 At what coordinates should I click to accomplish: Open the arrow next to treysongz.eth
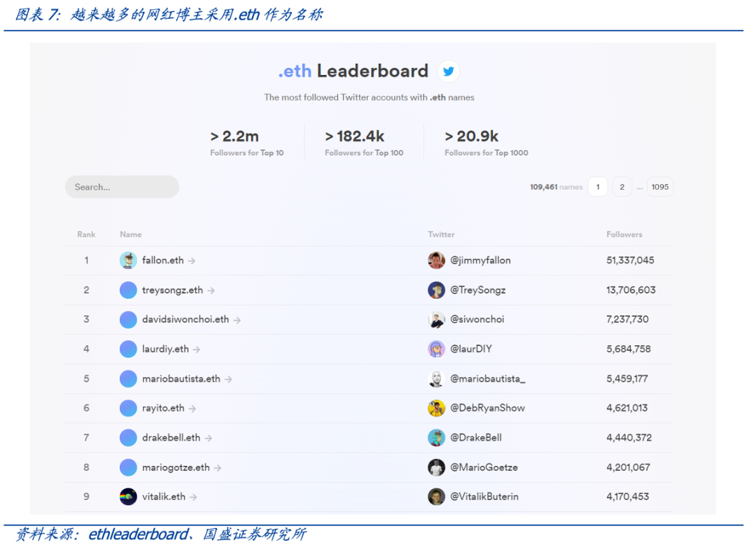click(211, 291)
